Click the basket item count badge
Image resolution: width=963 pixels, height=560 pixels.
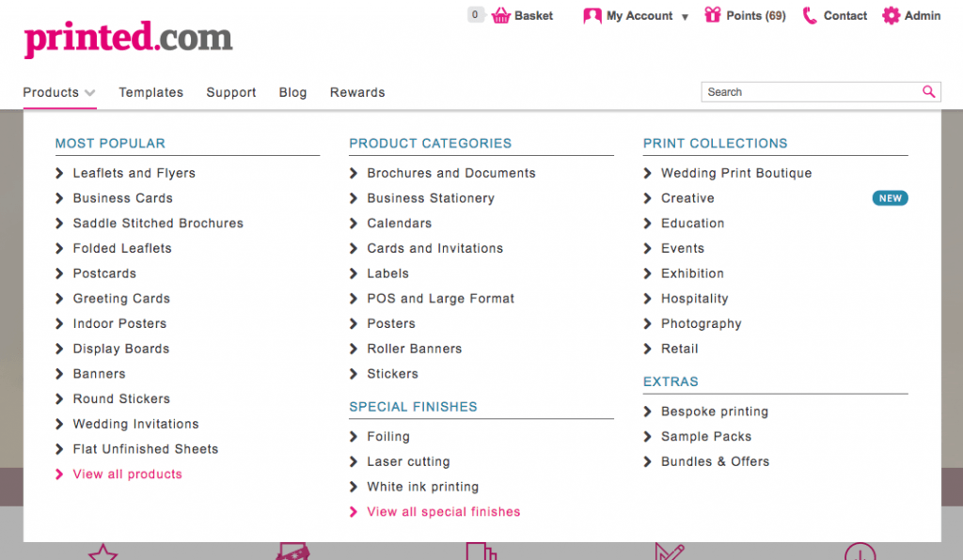pyautogui.click(x=475, y=15)
